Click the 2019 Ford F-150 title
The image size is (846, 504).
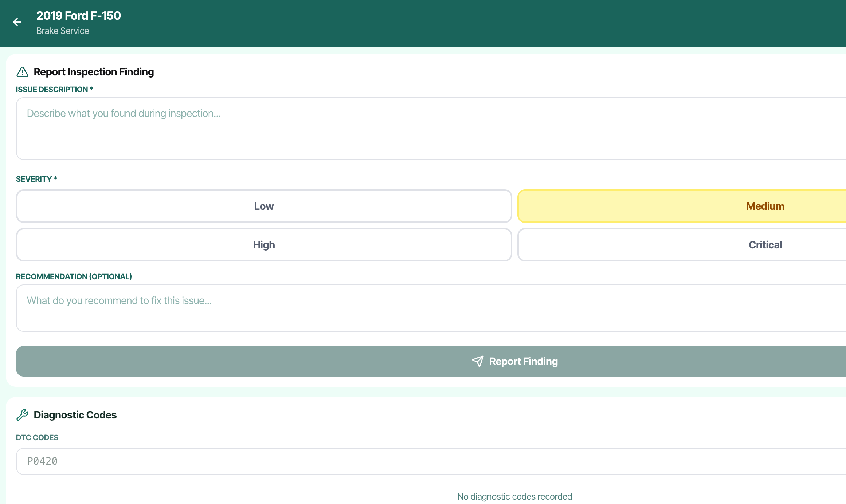click(x=79, y=16)
